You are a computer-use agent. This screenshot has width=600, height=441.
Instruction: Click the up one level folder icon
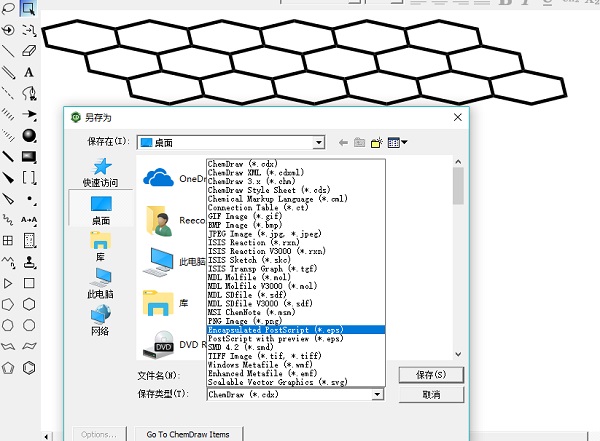(x=358, y=143)
